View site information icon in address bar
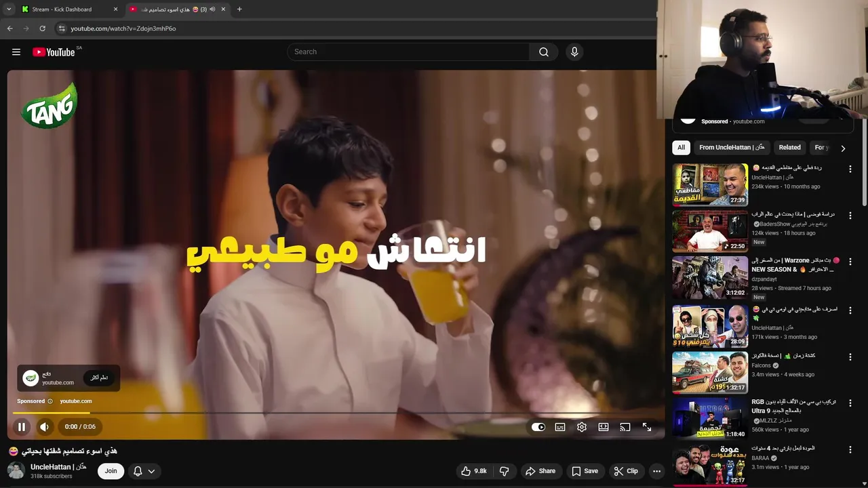The height and width of the screenshot is (488, 868). (61, 28)
